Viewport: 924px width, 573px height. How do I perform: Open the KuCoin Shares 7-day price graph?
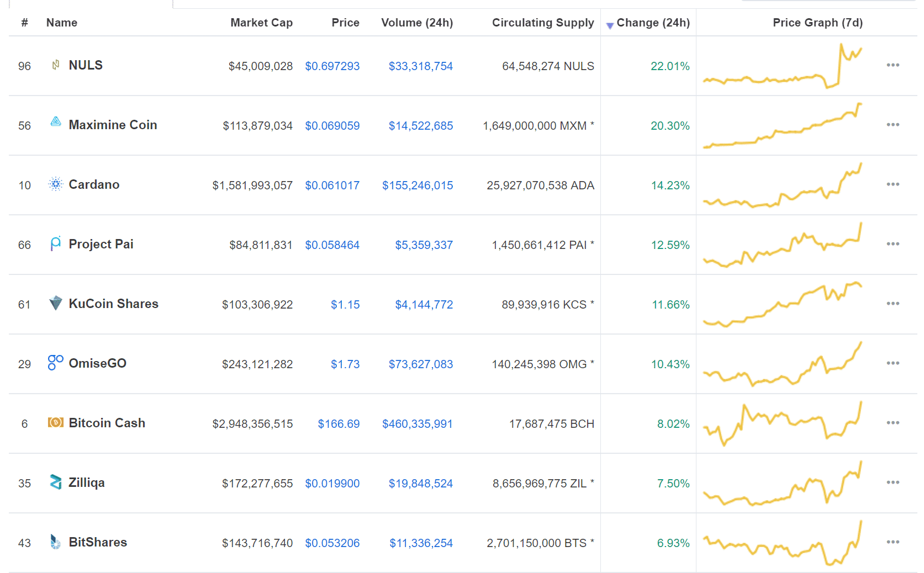[782, 304]
